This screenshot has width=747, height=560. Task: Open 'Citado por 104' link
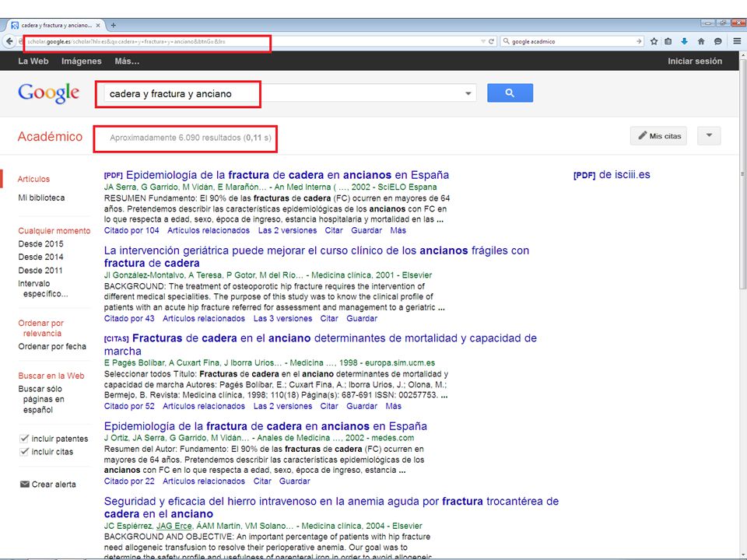coord(132,230)
